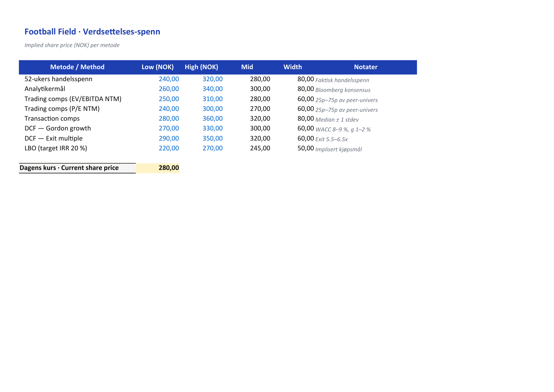Click the Width column header
This screenshot has width=554, height=392.
pyautogui.click(x=293, y=67)
